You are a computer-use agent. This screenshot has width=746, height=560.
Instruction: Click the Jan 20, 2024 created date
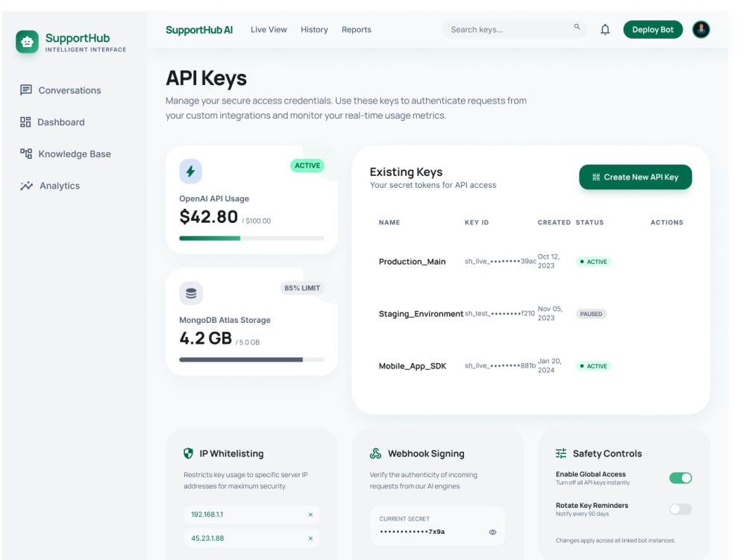(x=550, y=365)
